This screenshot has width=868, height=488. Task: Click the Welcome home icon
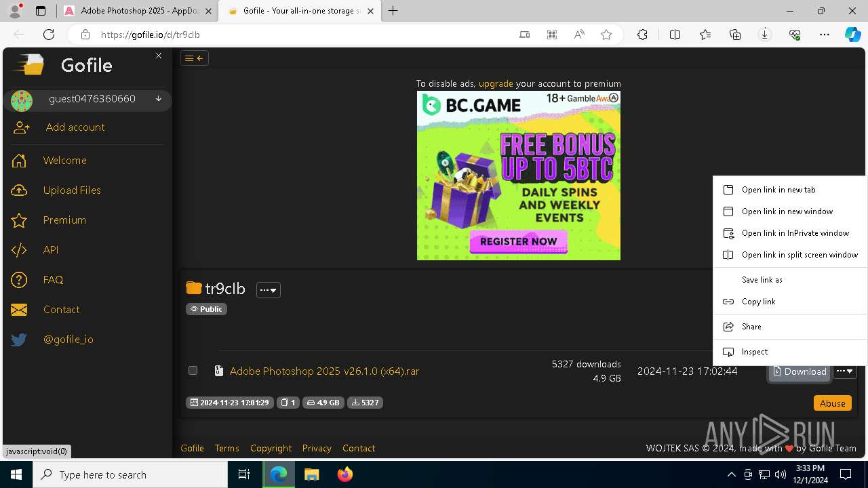(x=19, y=161)
